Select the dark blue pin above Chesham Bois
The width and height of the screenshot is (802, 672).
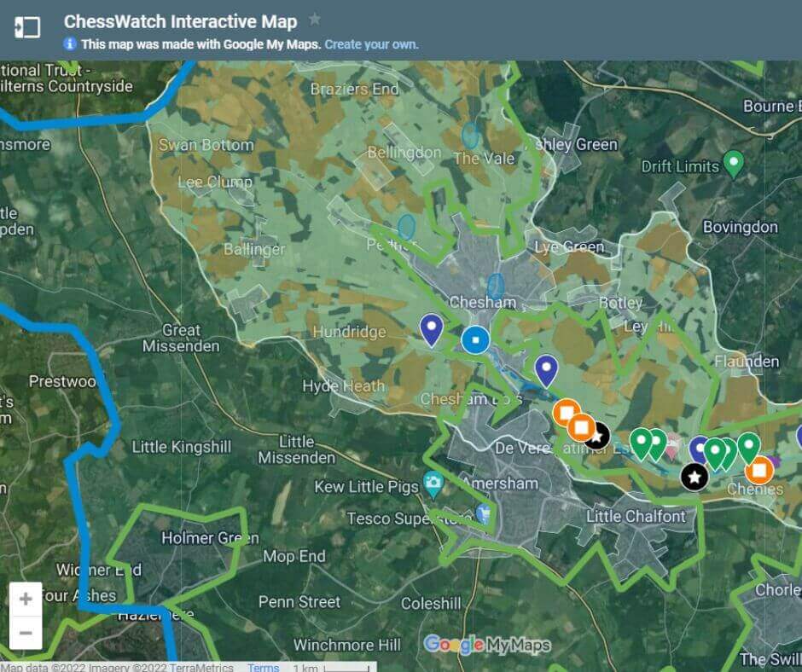(546, 368)
